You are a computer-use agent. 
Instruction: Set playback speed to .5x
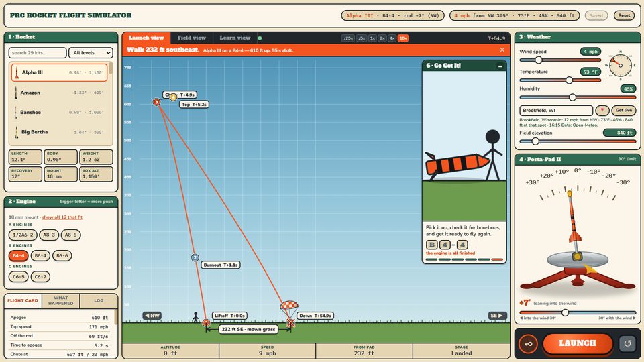[x=362, y=38]
